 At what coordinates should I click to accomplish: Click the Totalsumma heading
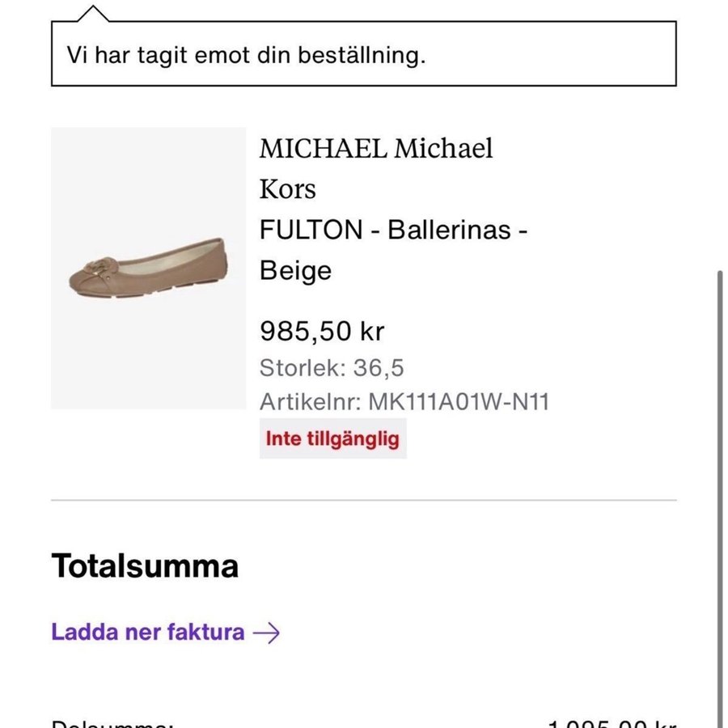(x=145, y=566)
